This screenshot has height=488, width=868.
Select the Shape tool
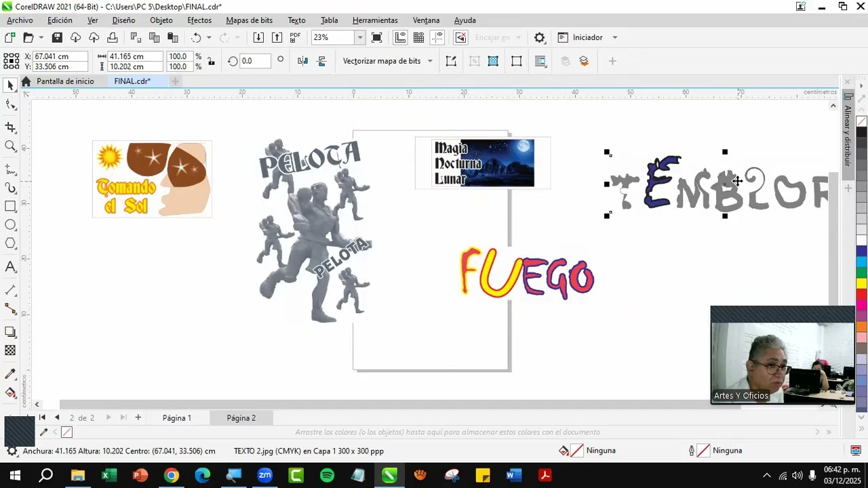coord(10,104)
